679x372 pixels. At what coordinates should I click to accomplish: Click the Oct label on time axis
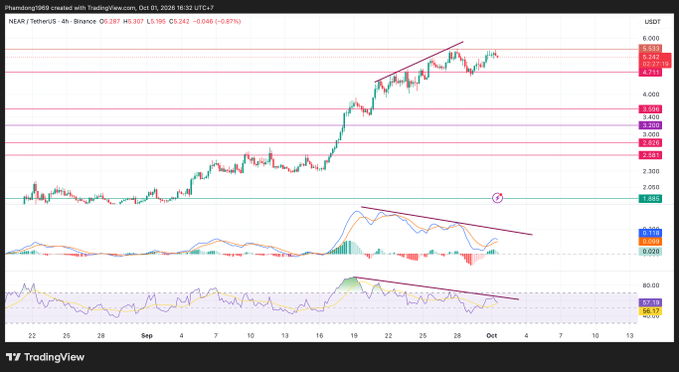tap(491, 336)
